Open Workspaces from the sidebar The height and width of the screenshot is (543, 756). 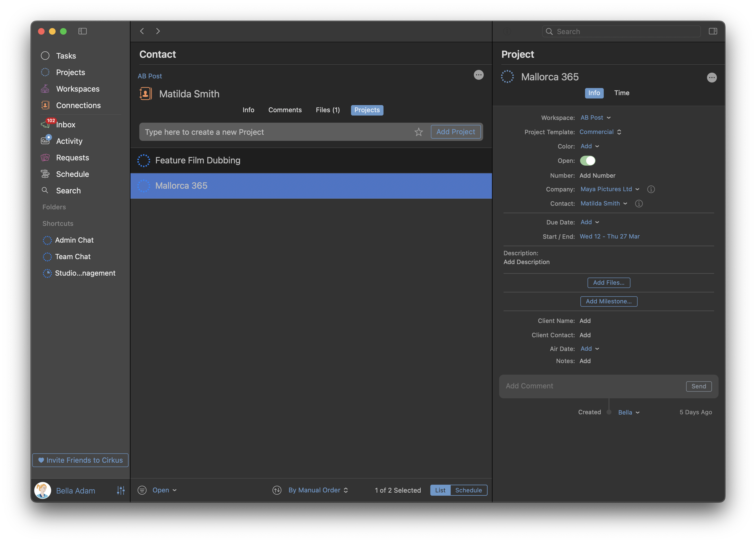(77, 89)
